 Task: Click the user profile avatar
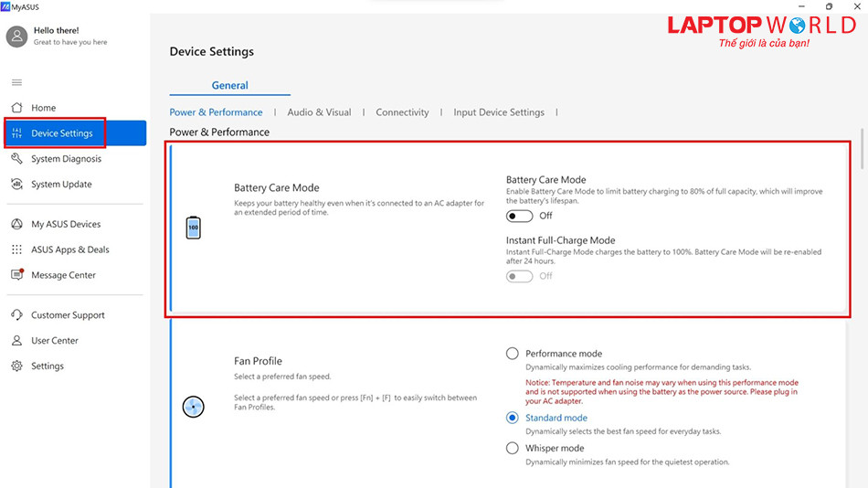point(17,36)
